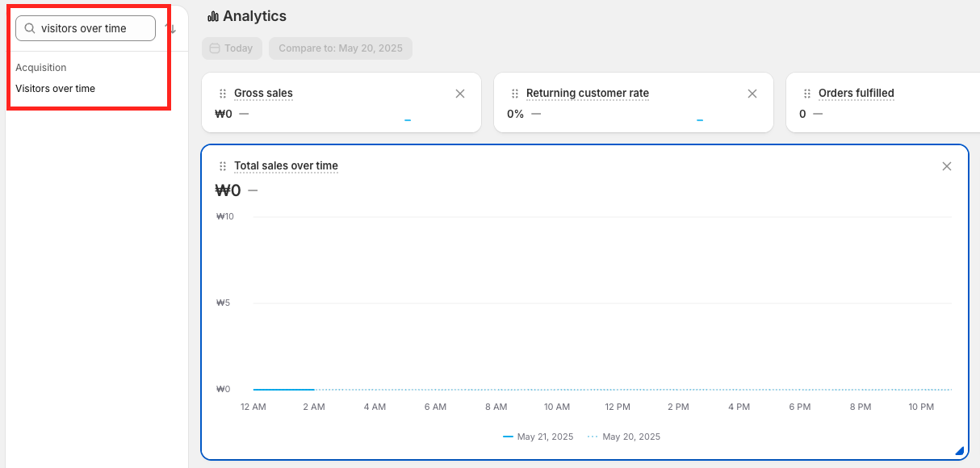Click the drag handle on Gross sales card
The image size is (980, 468).
[x=223, y=94]
